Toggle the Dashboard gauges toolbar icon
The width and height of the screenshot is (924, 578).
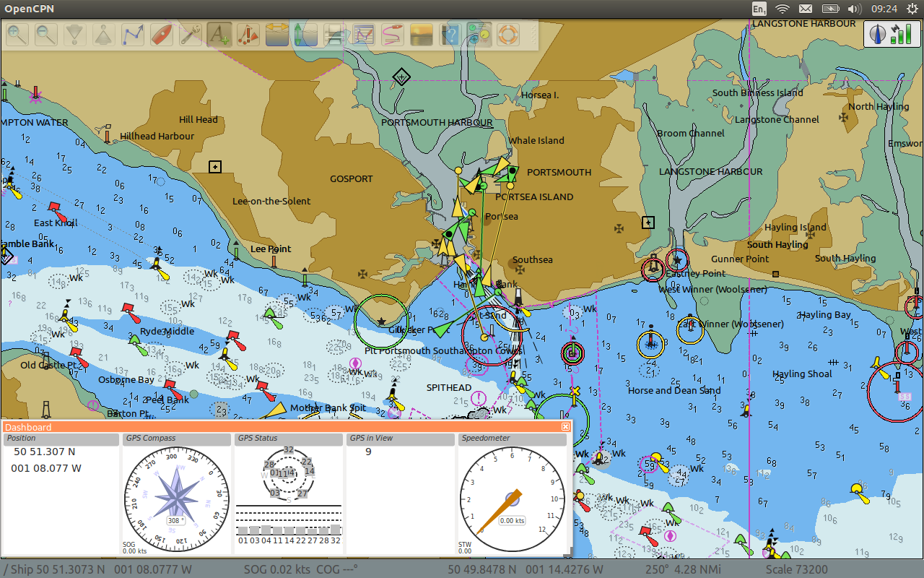[479, 34]
